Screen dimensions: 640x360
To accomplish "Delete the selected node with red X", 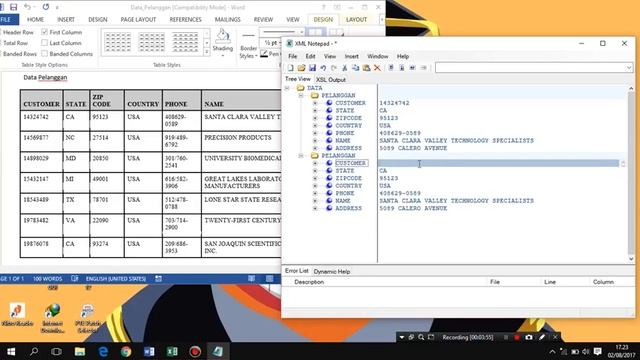I will tap(377, 68).
